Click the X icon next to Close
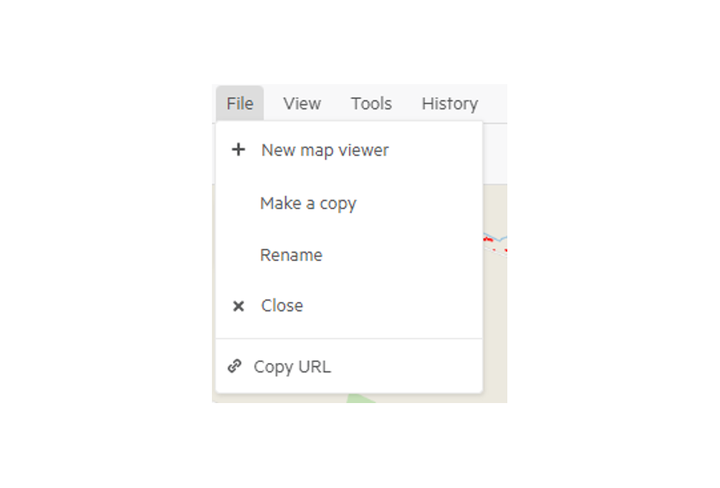Viewport: 720px width, 488px height. (238, 306)
